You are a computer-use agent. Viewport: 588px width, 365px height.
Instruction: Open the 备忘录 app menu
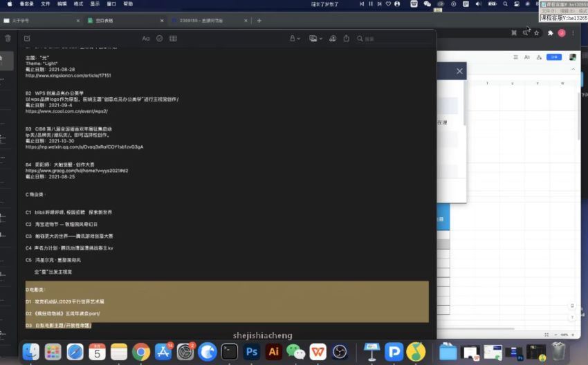coord(26,3)
